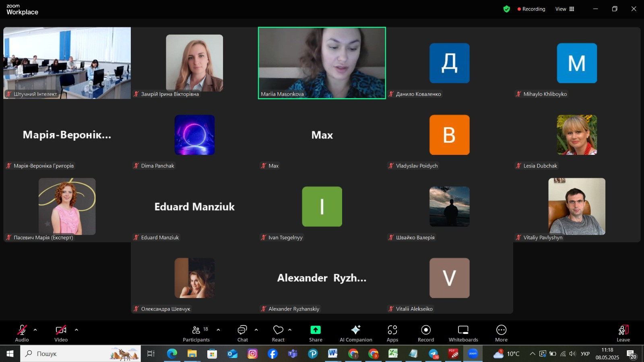Click the Марія-Веронік... name tile
This screenshot has height=362, width=644.
click(x=67, y=135)
